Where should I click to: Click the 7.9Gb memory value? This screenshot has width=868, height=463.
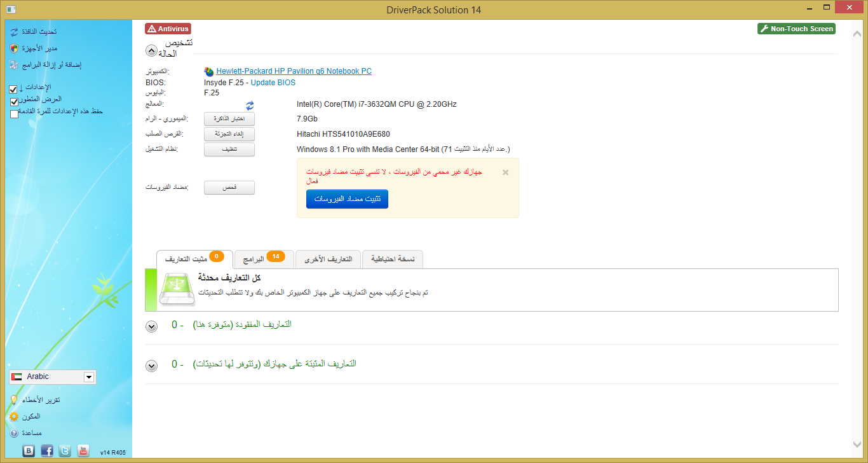307,119
